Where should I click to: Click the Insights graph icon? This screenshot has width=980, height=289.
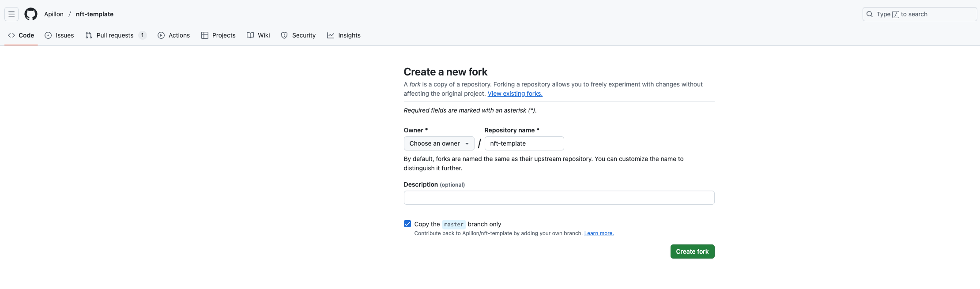tap(331, 35)
